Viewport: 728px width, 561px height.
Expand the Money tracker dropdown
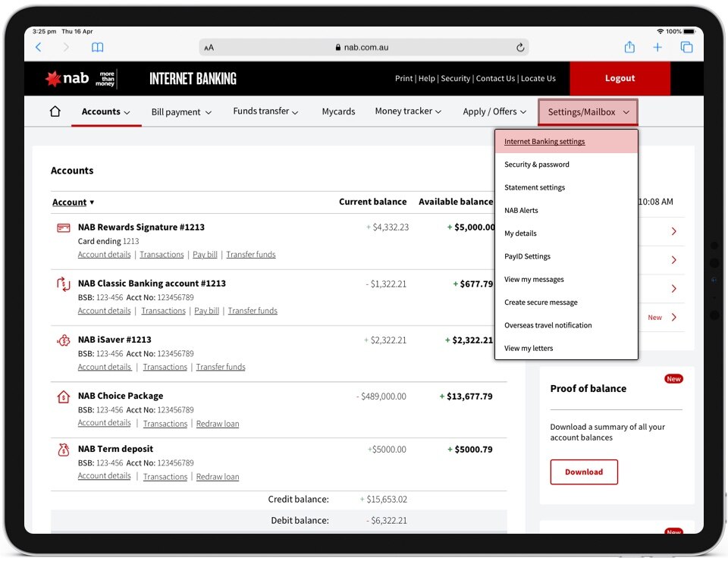[408, 111]
